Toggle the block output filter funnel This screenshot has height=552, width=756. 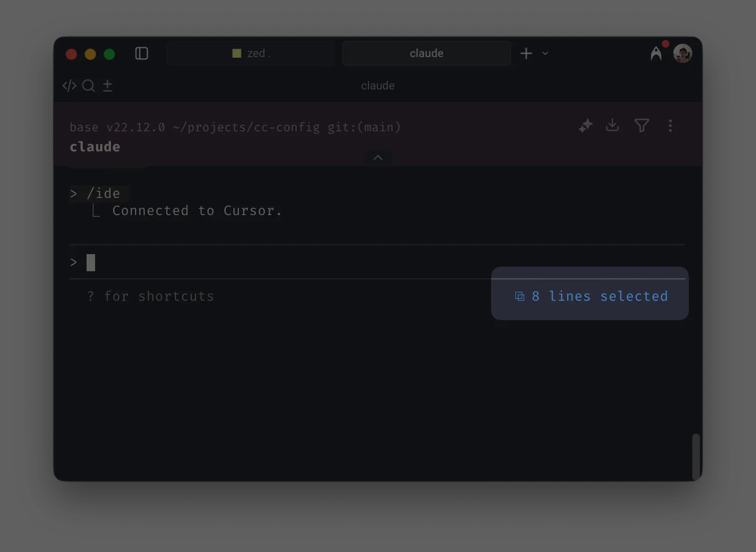coord(641,126)
